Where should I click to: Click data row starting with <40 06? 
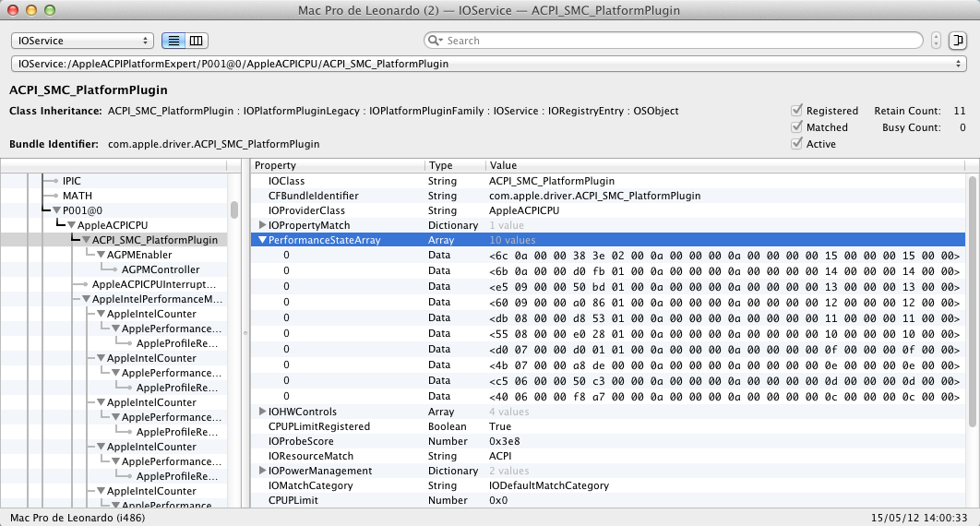(x=608, y=396)
